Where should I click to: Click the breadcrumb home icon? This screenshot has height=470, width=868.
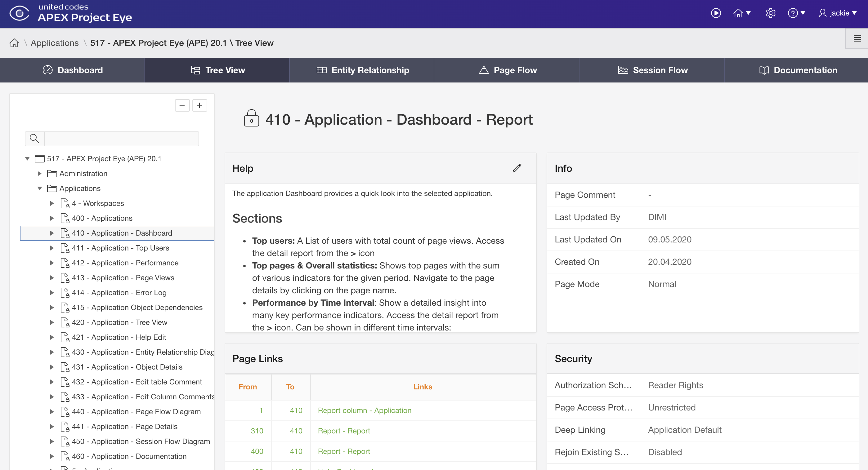[x=14, y=43]
